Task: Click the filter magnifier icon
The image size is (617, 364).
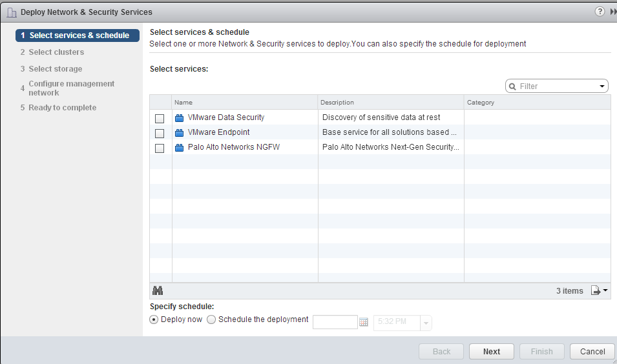Action: tap(512, 86)
